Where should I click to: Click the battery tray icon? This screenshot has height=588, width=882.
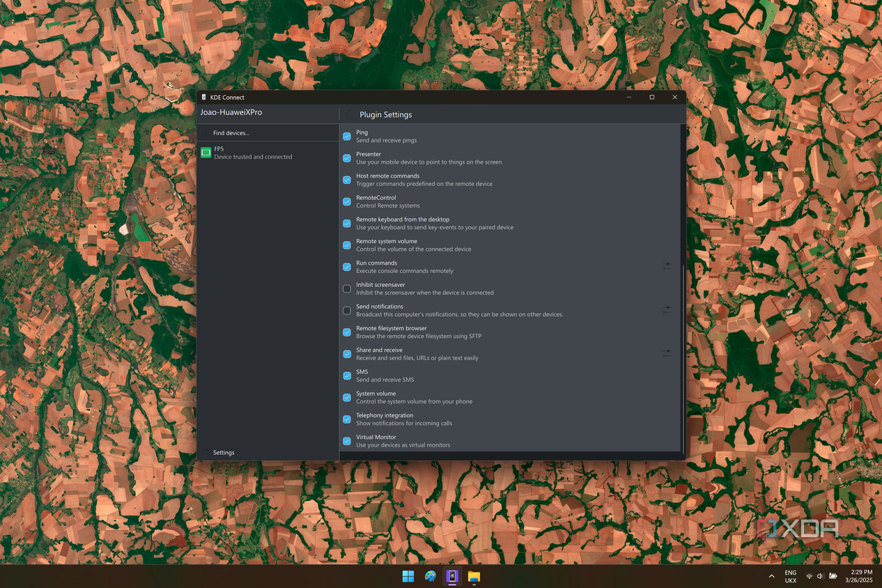[x=833, y=576]
